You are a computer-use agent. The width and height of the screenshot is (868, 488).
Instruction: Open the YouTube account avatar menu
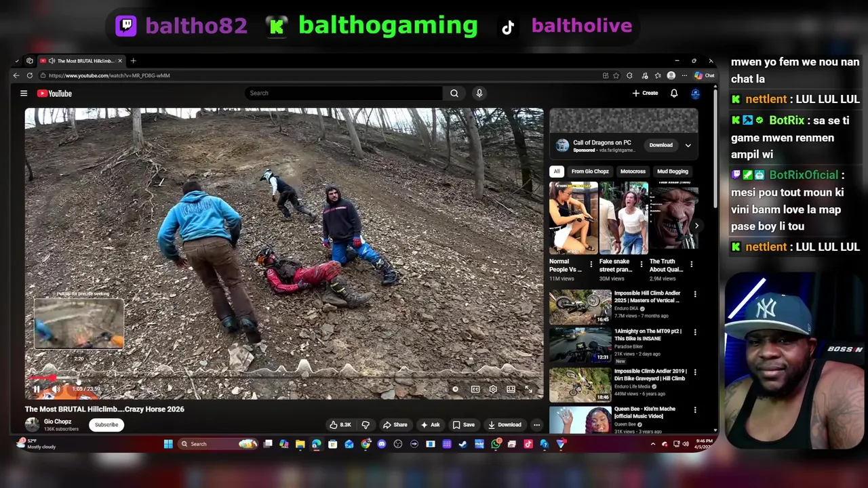695,94
